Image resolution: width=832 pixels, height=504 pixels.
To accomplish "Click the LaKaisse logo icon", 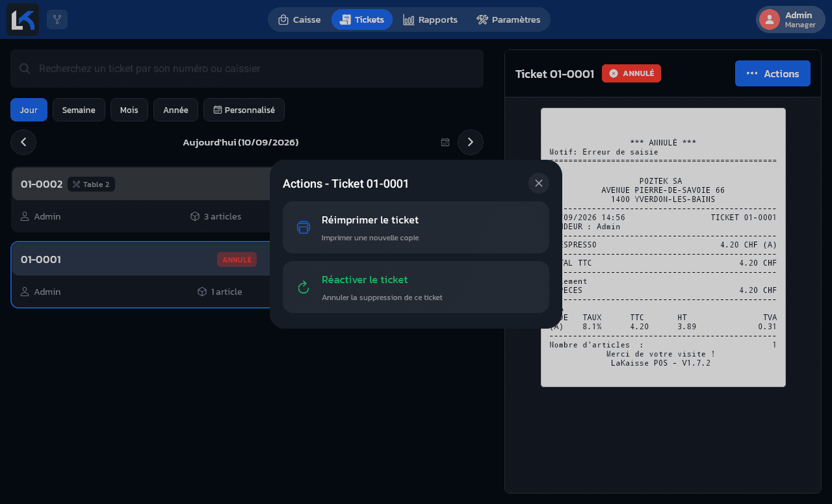I will point(23,19).
